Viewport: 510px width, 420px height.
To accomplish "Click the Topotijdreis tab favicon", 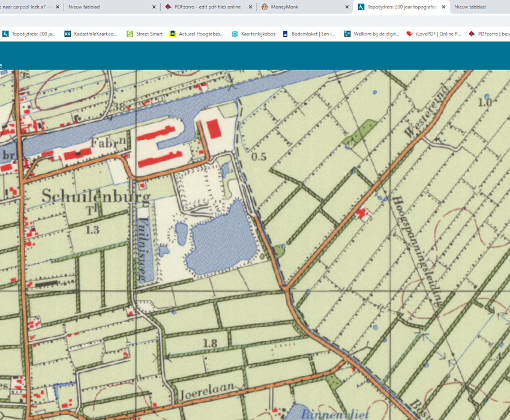I will click(x=361, y=7).
